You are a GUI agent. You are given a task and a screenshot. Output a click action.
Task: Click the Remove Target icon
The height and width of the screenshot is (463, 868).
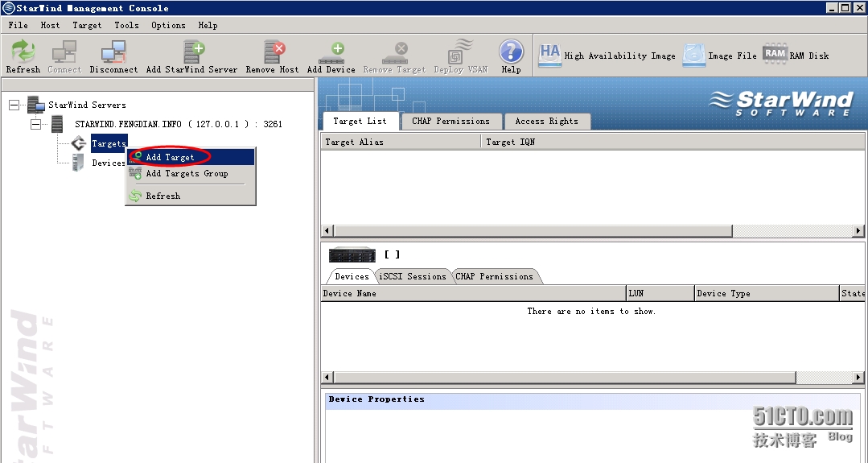[395, 52]
